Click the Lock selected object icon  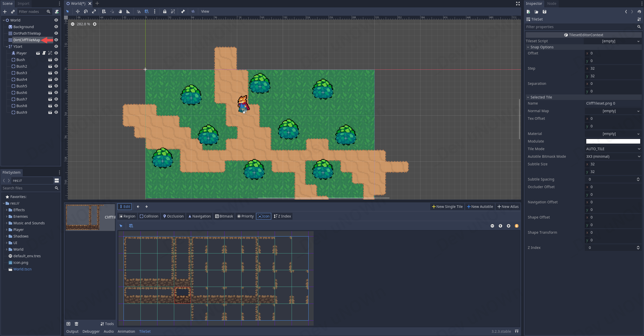pos(165,11)
